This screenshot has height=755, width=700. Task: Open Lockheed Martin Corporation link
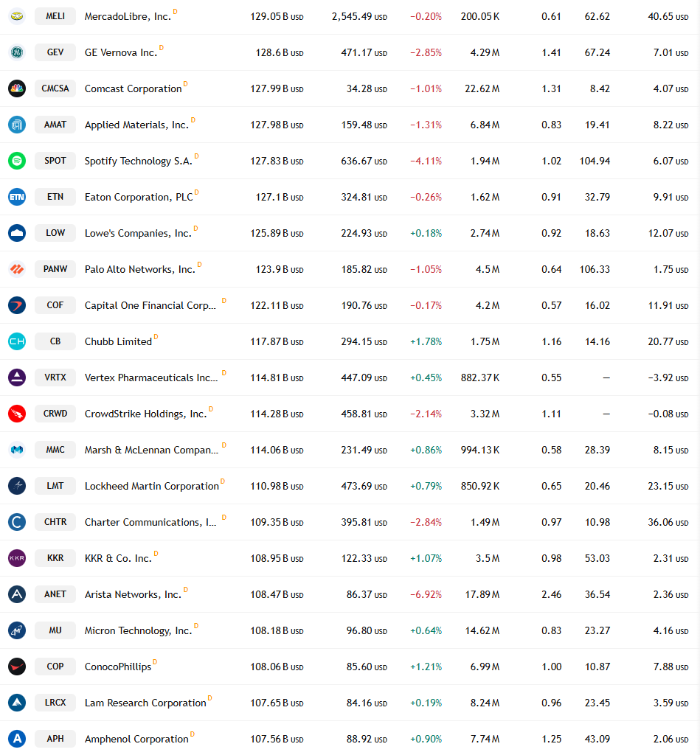[152, 487]
